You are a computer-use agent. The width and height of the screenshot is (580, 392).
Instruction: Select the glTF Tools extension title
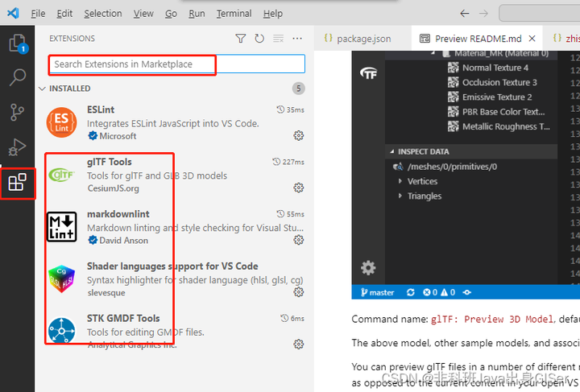(109, 162)
